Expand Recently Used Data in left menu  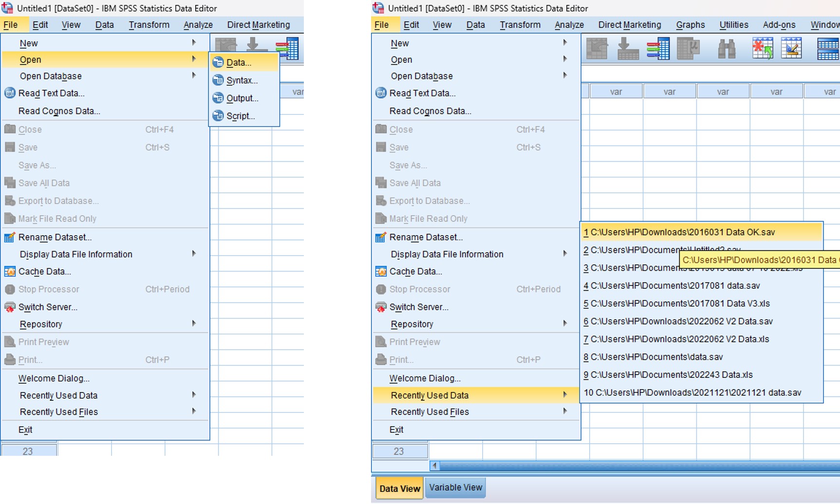point(194,395)
